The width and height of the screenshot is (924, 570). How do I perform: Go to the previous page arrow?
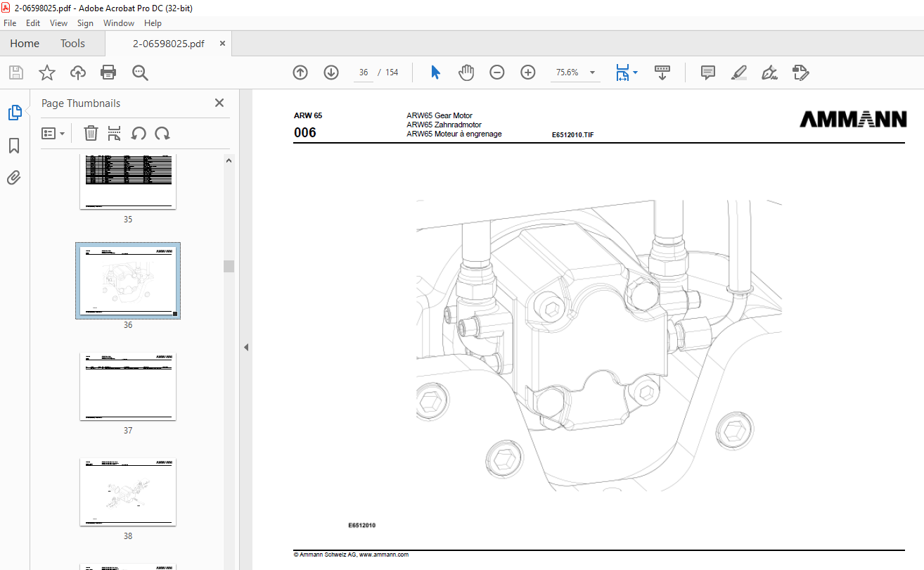pyautogui.click(x=300, y=72)
